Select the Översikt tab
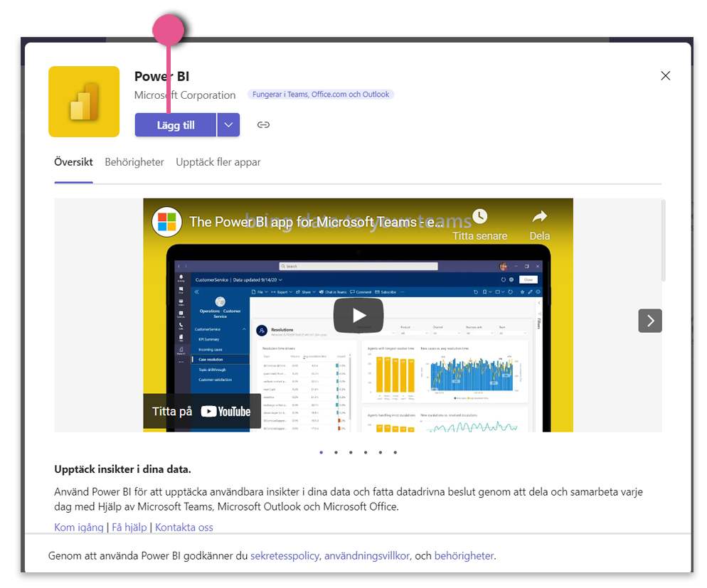Image resolution: width=707 pixels, height=588 pixels. (73, 162)
